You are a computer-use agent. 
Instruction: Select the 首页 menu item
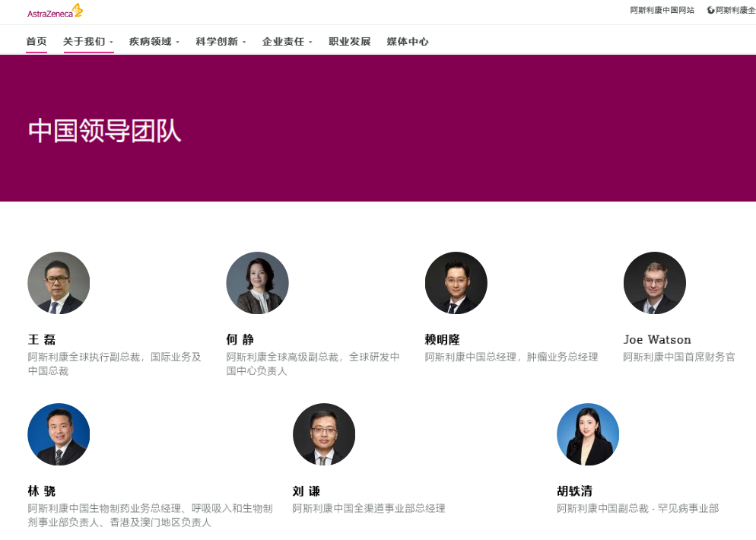[35, 41]
